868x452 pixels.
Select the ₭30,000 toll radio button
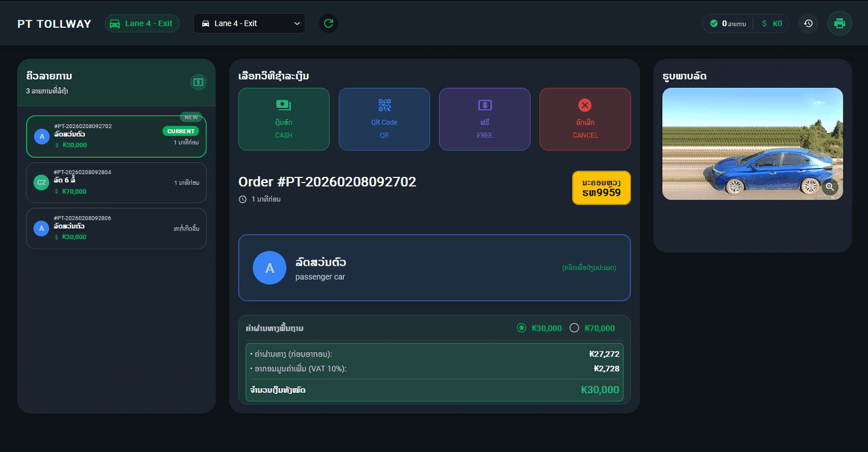pos(521,328)
